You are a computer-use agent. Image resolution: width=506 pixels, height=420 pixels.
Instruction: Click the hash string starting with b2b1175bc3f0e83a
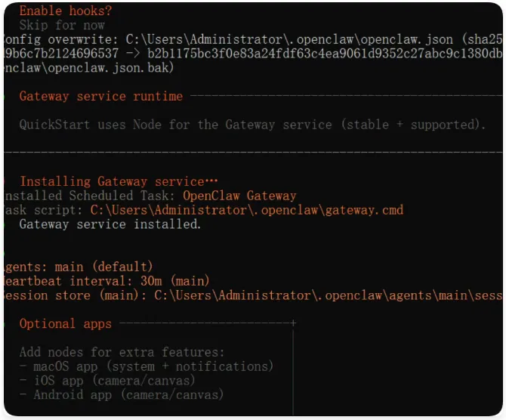(325, 54)
